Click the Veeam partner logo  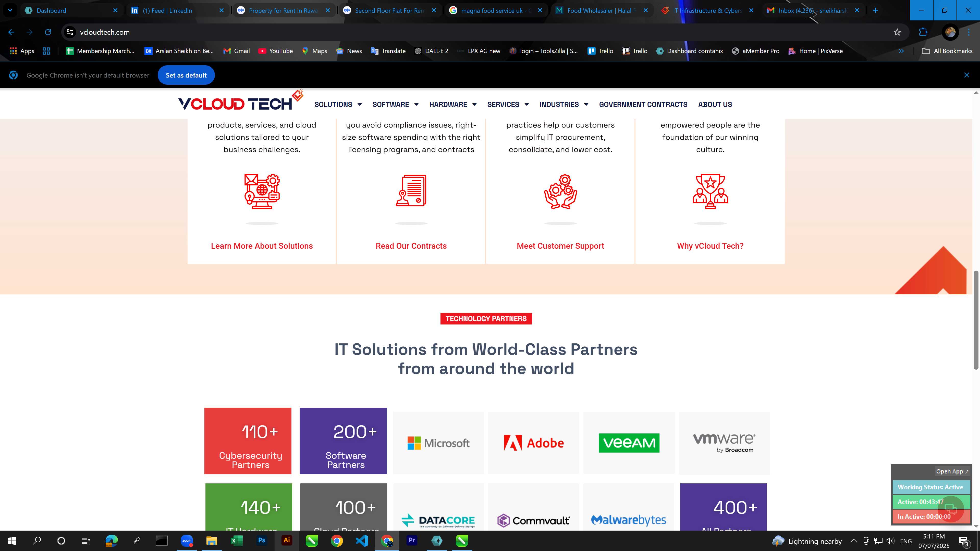tap(629, 443)
